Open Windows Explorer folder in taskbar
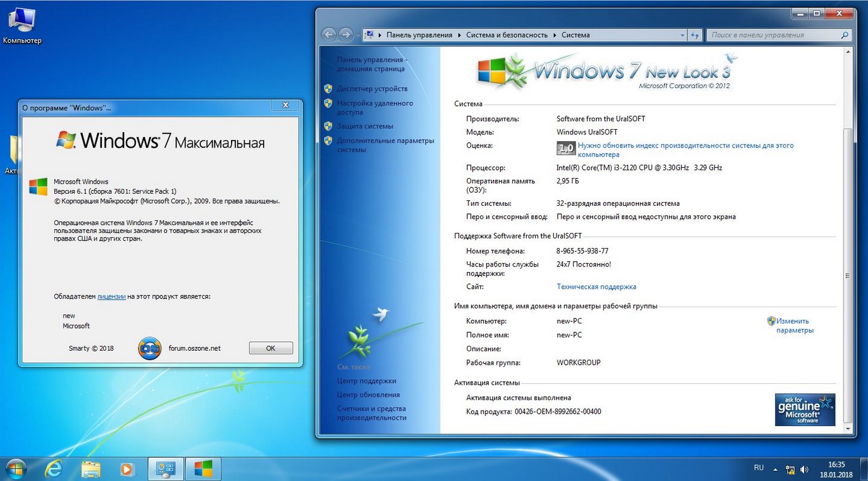This screenshot has width=868, height=481. pos(91,469)
